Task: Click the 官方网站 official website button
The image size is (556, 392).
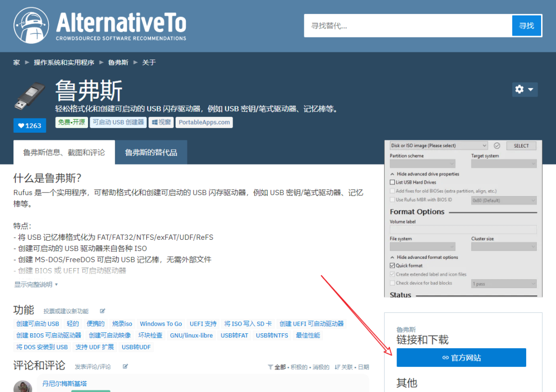Action: tap(461, 358)
